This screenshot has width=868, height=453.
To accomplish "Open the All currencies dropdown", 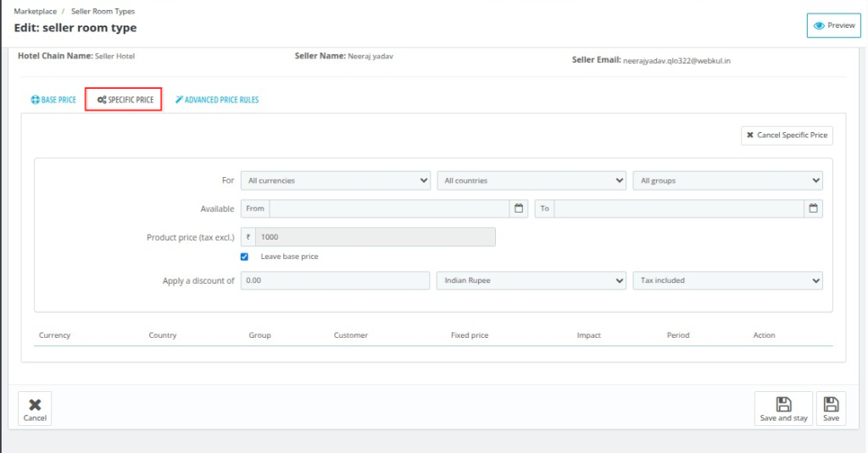I will [x=336, y=181].
